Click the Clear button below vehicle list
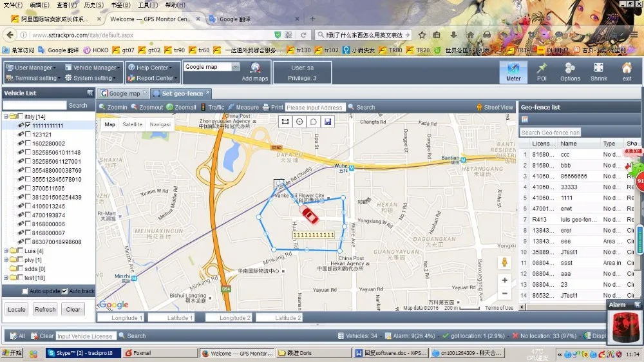644x362 pixels. 73,309
